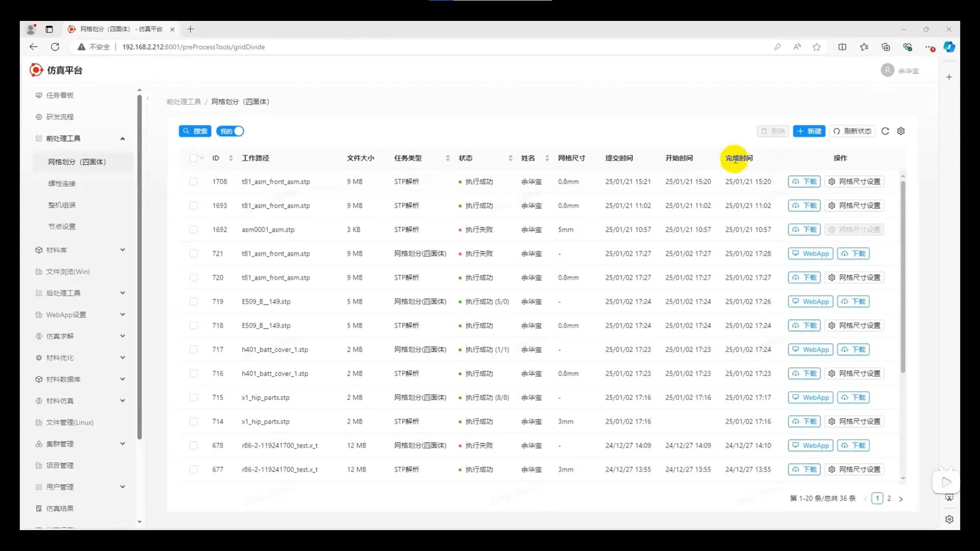Open 任务看板 in the sidebar
Screen dimensions: 980x551
[60, 95]
